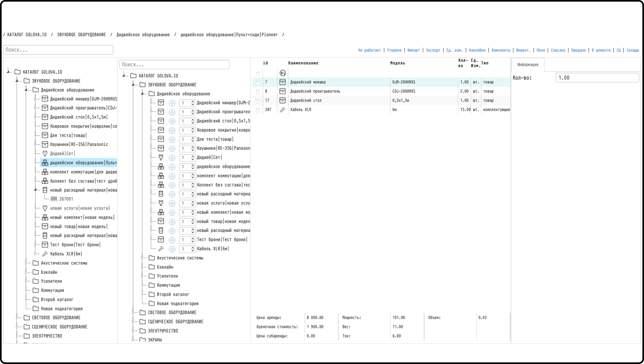
Task: Click the folder icon of Акустические системы in the left tree
Action: [x=36, y=263]
